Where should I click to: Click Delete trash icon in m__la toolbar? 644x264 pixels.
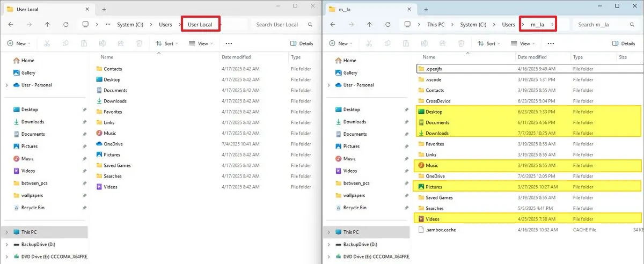click(x=461, y=43)
